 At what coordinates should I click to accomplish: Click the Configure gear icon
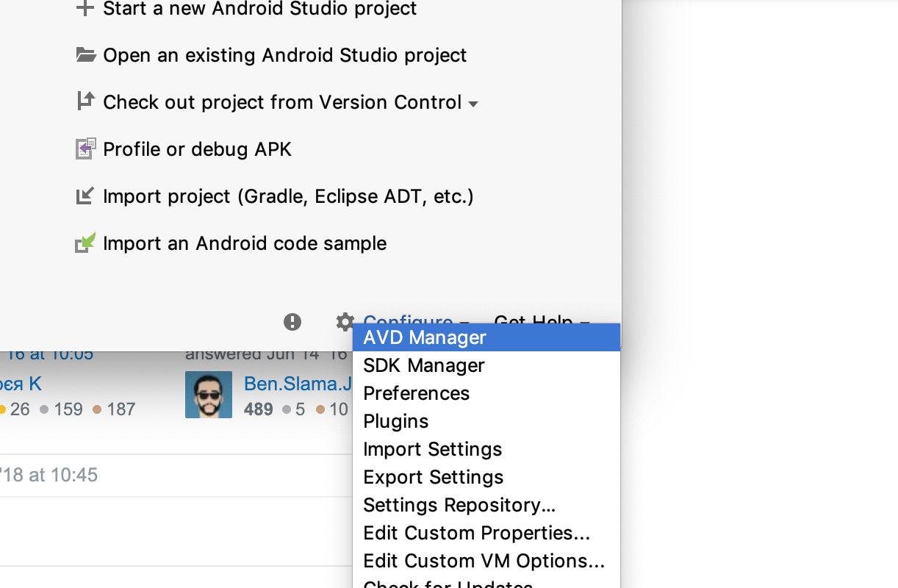pos(345,321)
